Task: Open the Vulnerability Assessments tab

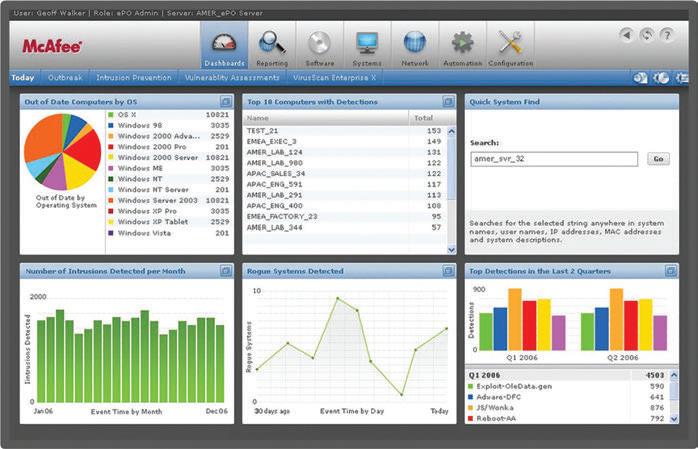Action: click(x=232, y=77)
